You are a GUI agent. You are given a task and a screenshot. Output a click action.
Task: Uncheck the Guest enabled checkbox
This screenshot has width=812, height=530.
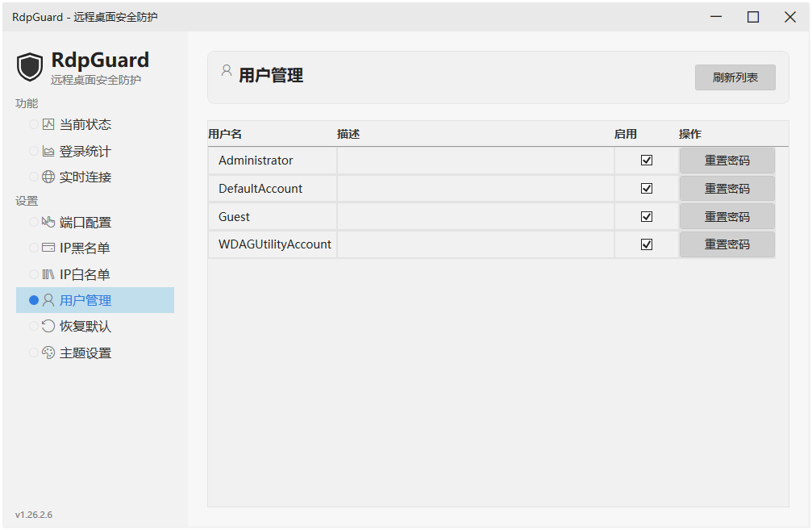click(x=646, y=216)
